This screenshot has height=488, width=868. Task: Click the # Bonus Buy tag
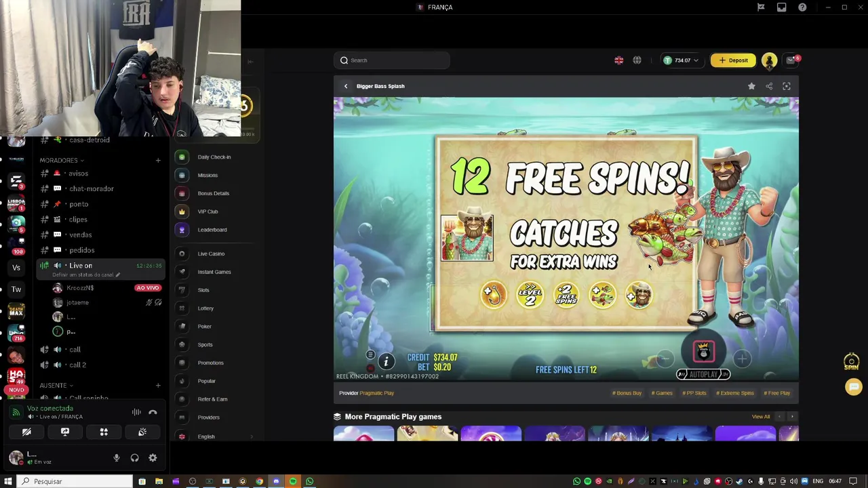[627, 393]
